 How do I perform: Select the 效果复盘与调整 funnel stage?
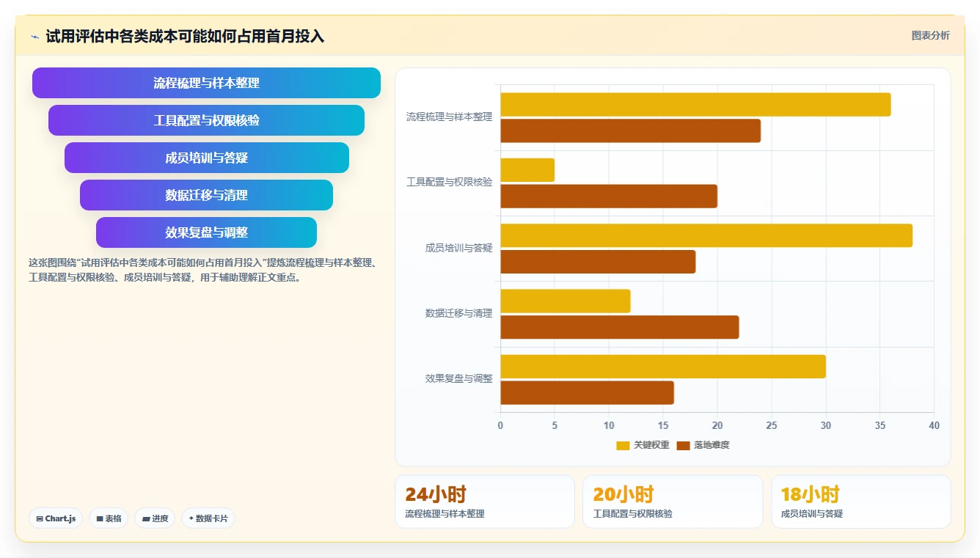[x=206, y=232]
